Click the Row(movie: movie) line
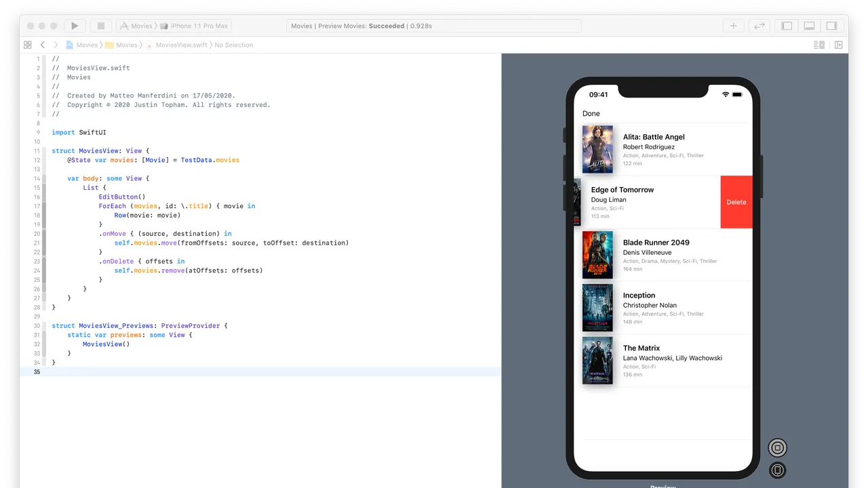The width and height of the screenshot is (868, 488). click(x=147, y=215)
